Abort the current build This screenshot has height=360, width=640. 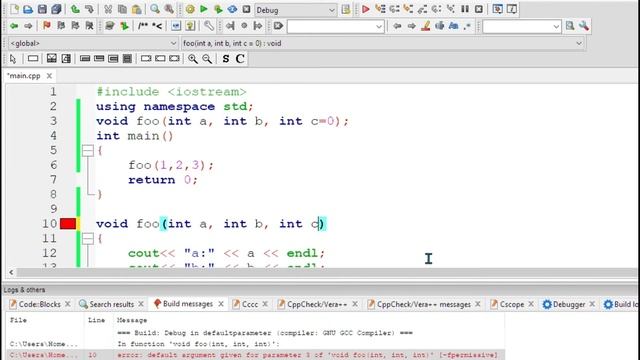point(246,9)
